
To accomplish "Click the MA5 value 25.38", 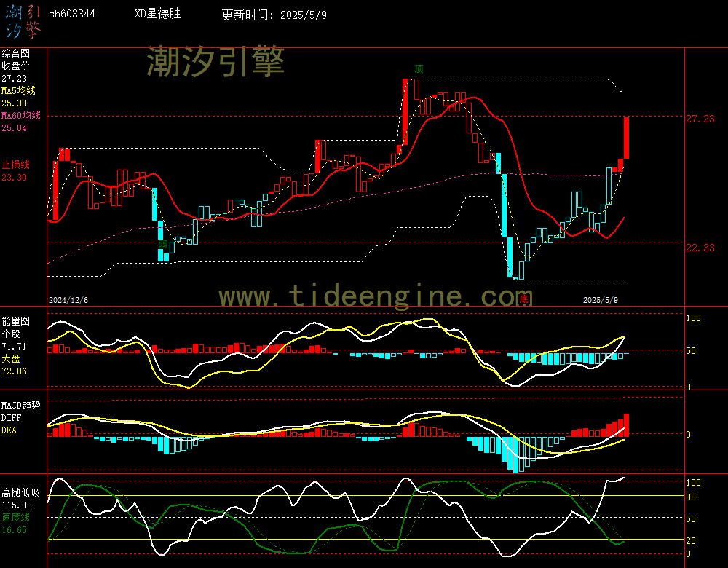I will [14, 103].
